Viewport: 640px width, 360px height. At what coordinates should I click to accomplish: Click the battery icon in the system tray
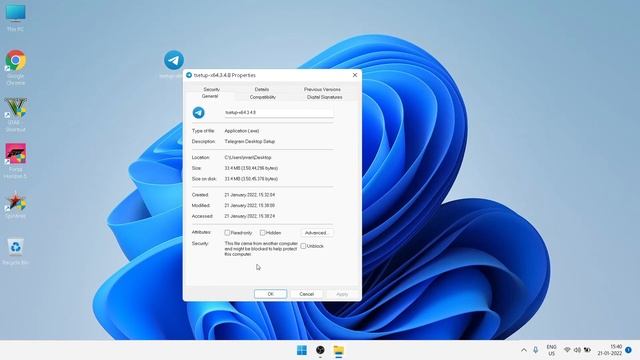pyautogui.click(x=587, y=350)
